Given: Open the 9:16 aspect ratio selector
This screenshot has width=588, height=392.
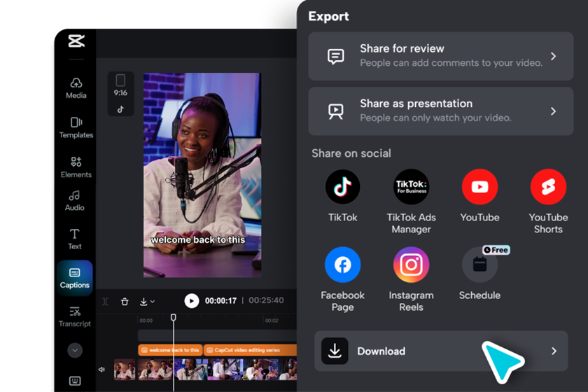Looking at the screenshot, I should click(120, 93).
